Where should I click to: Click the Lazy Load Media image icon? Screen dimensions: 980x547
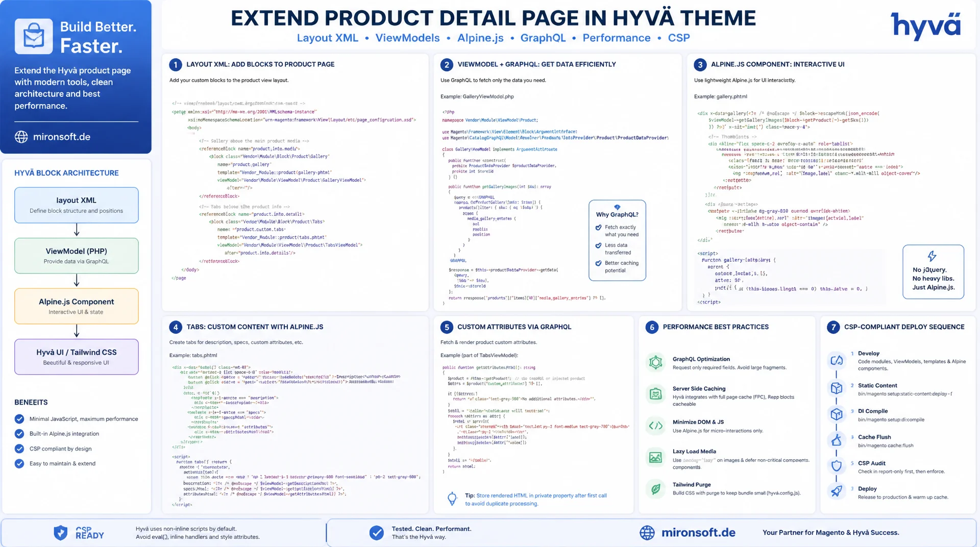click(x=656, y=457)
